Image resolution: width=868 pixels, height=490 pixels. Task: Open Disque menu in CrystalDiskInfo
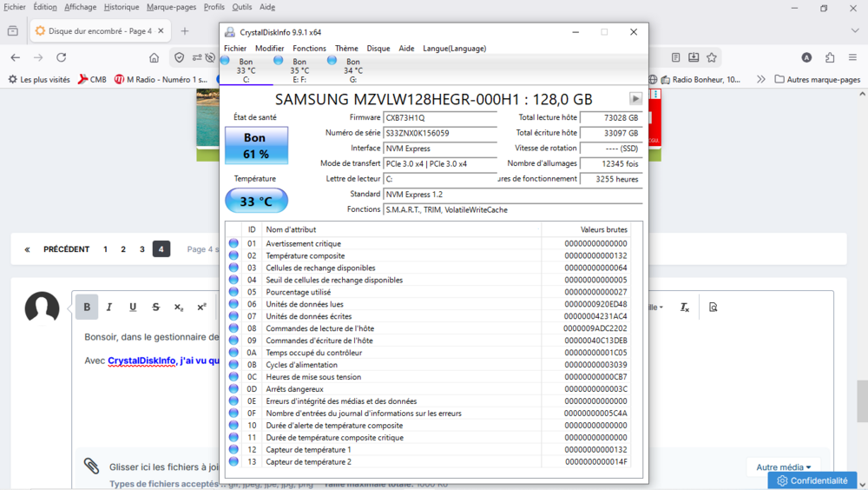378,49
